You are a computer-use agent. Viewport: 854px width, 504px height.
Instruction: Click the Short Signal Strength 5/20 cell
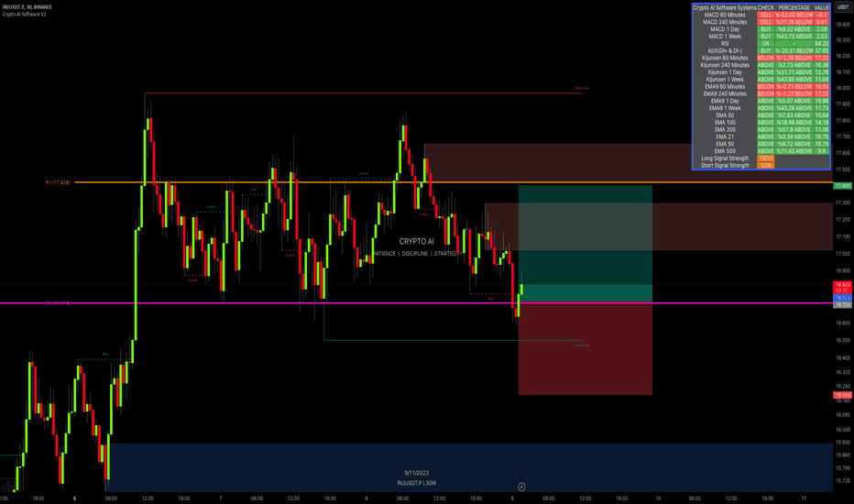766,165
